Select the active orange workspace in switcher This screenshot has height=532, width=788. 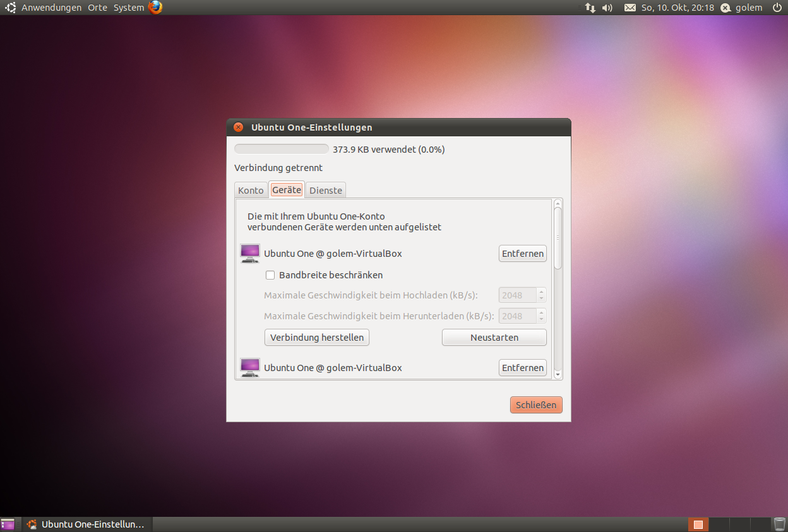[698, 524]
